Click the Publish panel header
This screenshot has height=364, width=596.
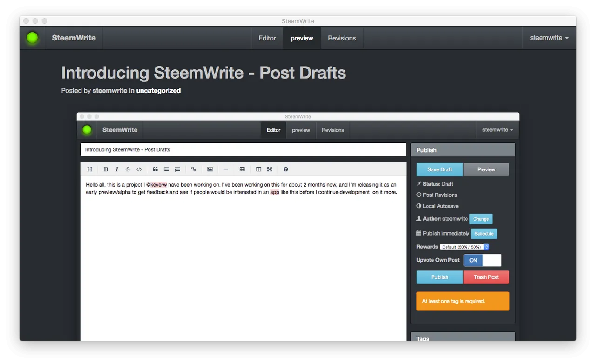tap(463, 150)
